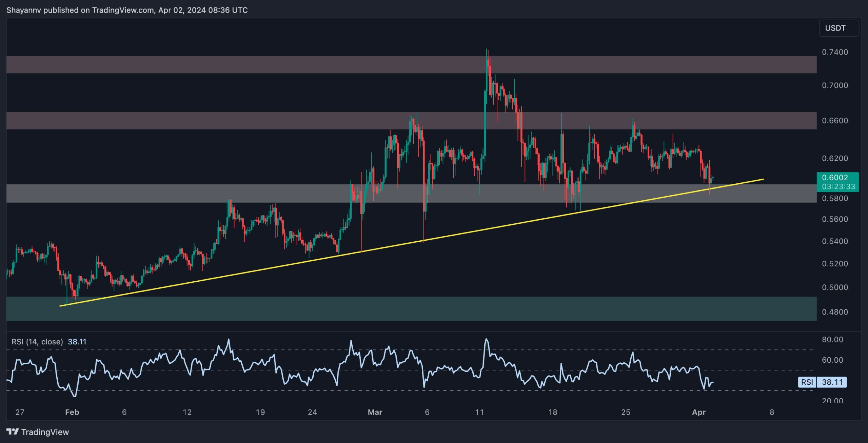Click the 11 date label on time axis
Viewport: 868px width, 443px height.
[x=479, y=412]
